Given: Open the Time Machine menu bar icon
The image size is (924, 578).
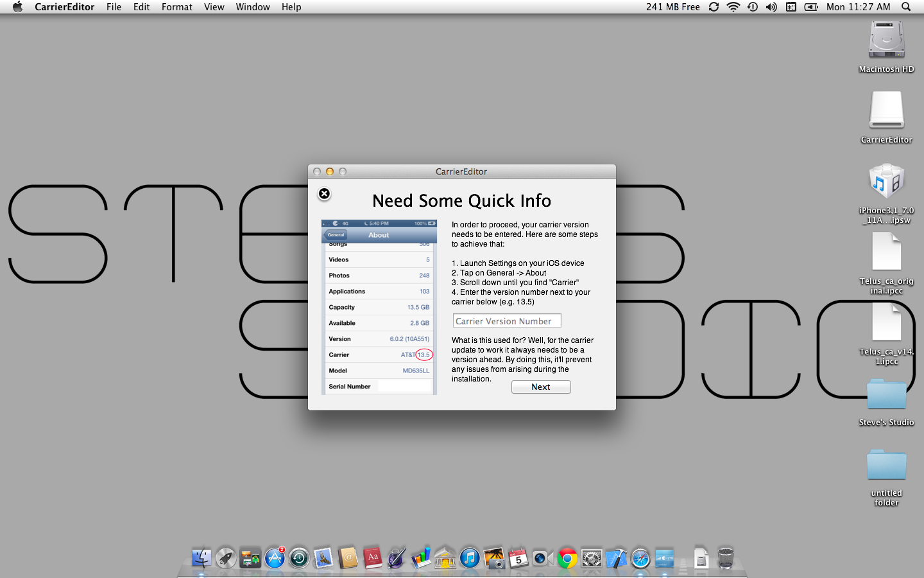Looking at the screenshot, I should (753, 7).
